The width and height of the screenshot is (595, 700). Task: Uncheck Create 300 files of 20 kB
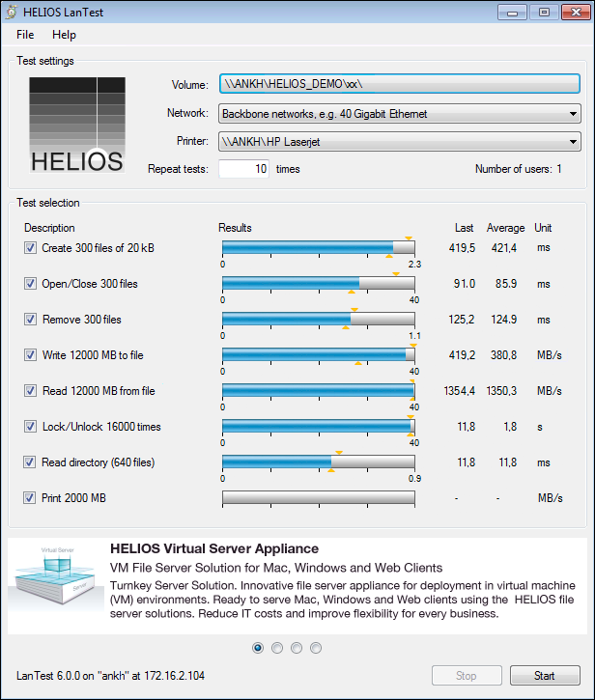(30, 248)
